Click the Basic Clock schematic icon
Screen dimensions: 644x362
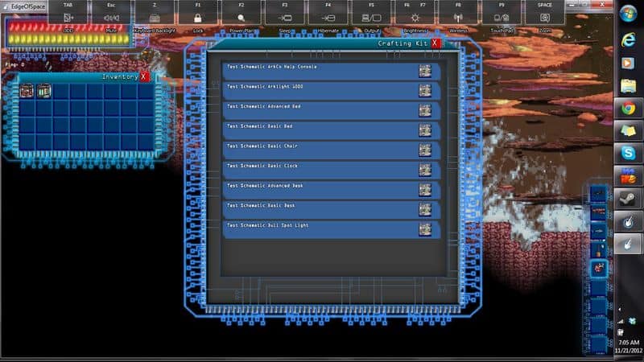click(425, 170)
